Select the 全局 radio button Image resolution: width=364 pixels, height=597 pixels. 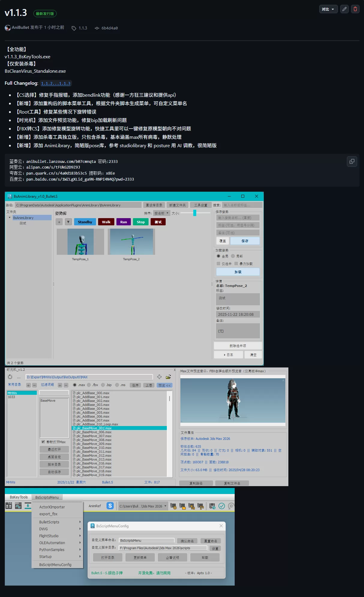point(218,256)
